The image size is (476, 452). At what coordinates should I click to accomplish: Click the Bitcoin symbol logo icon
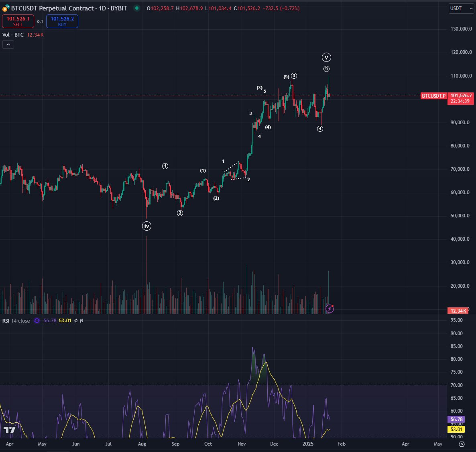(6, 8)
